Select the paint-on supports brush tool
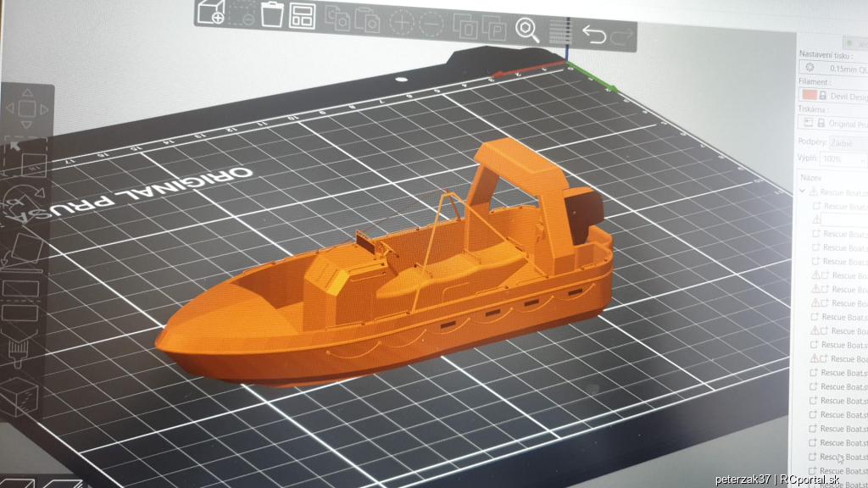The image size is (868, 488). click(x=20, y=347)
